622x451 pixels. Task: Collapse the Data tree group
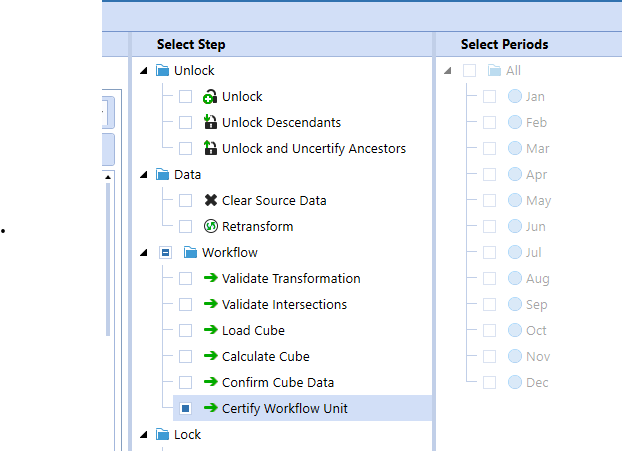point(145,175)
